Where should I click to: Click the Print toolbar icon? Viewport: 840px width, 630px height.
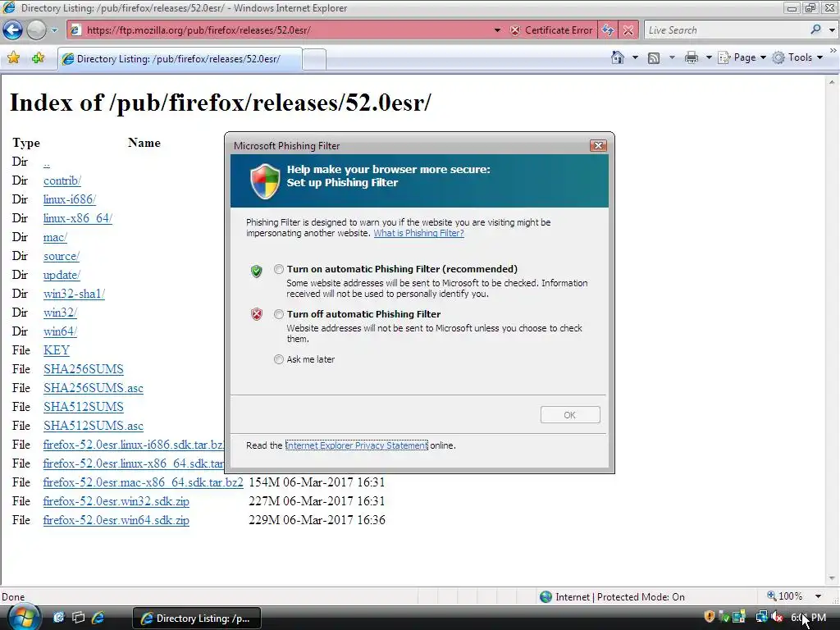[692, 58]
